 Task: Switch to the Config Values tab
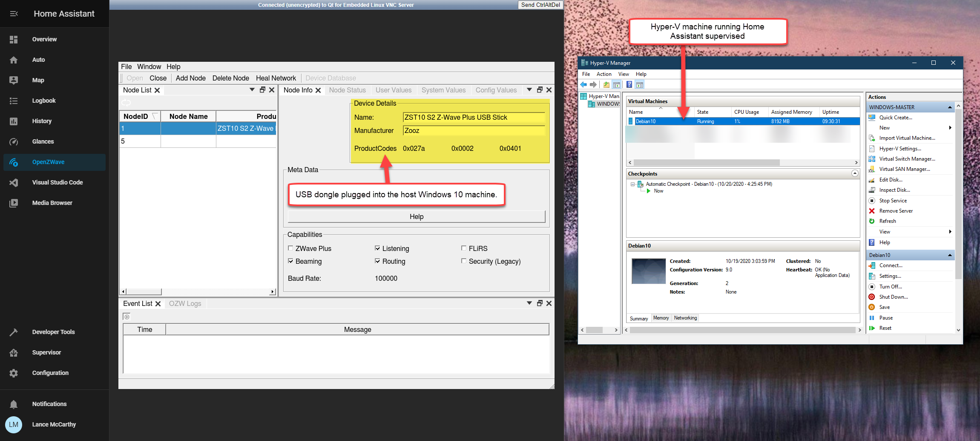(x=496, y=90)
